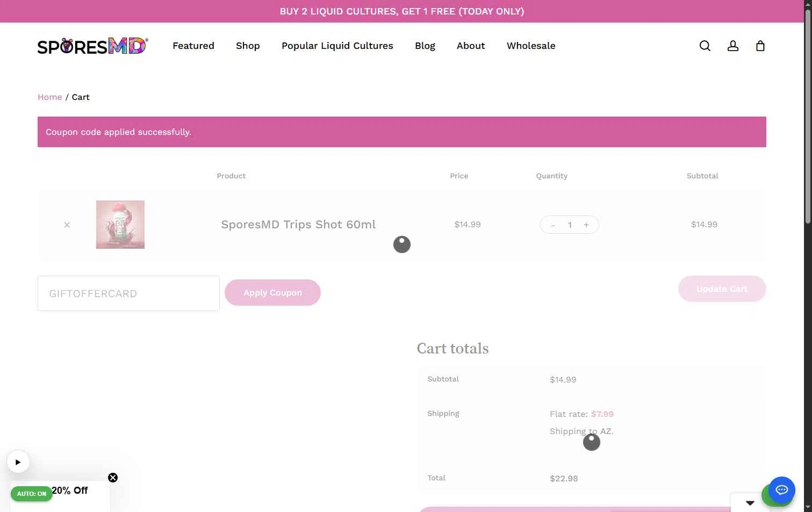Open the About page

click(x=471, y=46)
